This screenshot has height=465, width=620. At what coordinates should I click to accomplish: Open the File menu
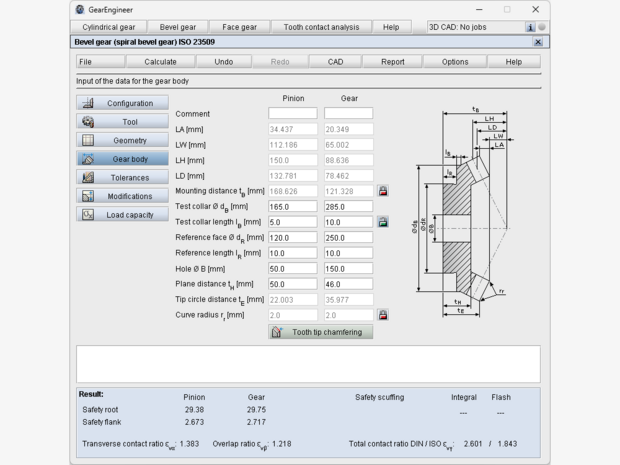click(87, 62)
